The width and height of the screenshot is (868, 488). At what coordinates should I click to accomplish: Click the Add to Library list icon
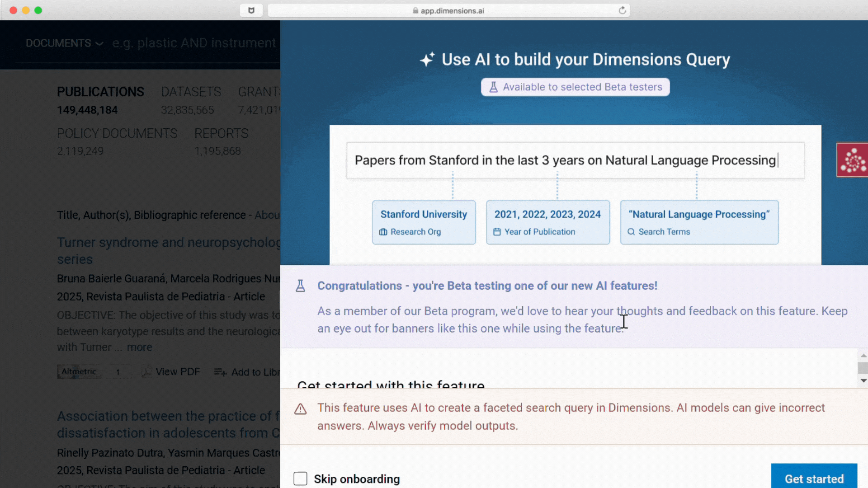[220, 372]
